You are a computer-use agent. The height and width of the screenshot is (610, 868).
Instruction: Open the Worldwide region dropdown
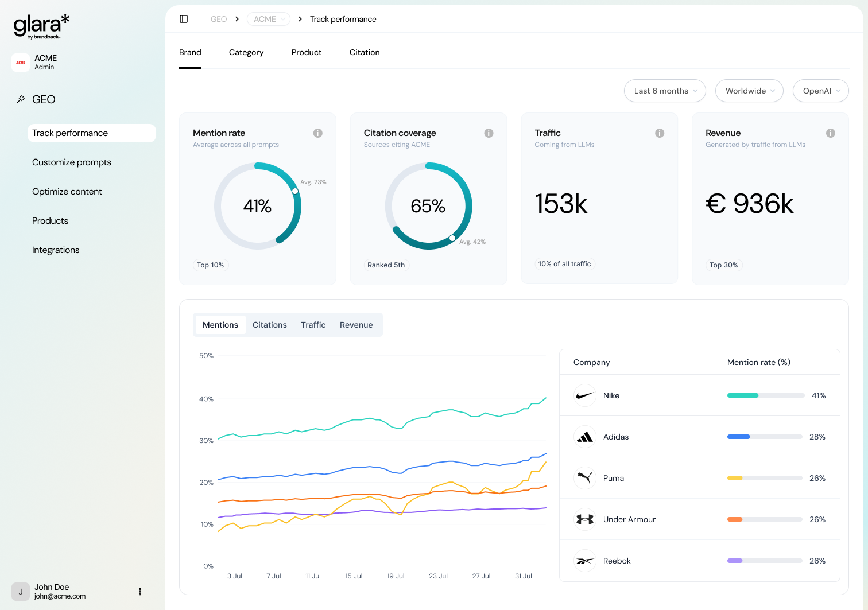coord(749,91)
